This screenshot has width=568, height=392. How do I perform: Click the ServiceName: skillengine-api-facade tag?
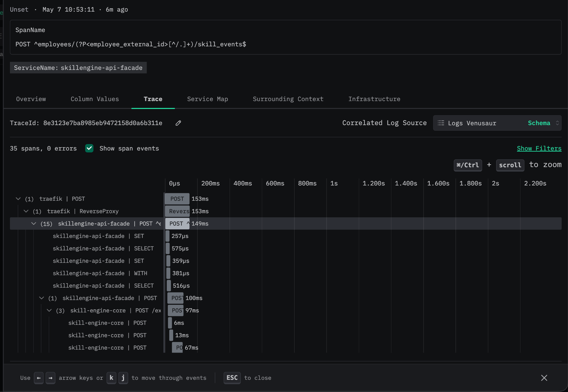78,68
